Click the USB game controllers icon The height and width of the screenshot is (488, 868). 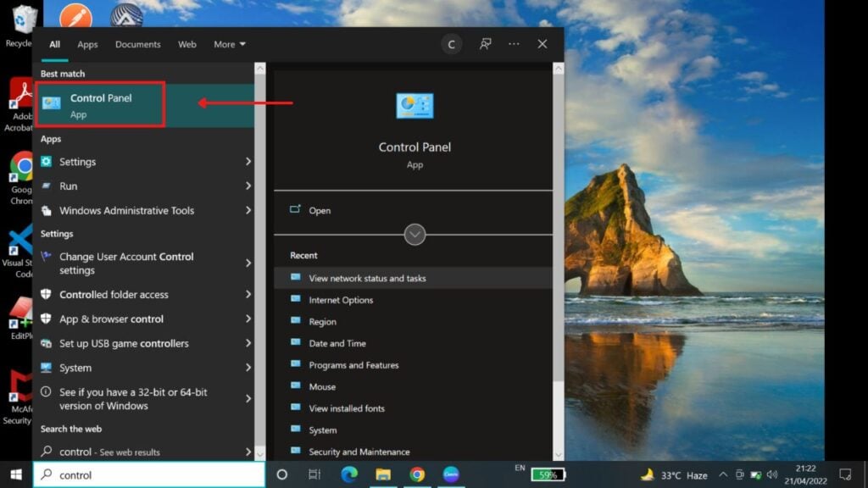(47, 343)
